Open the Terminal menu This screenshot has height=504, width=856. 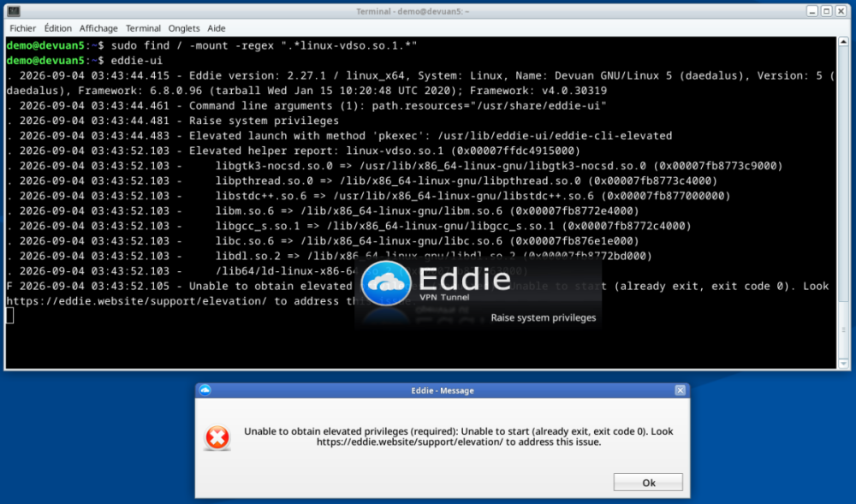tap(143, 28)
